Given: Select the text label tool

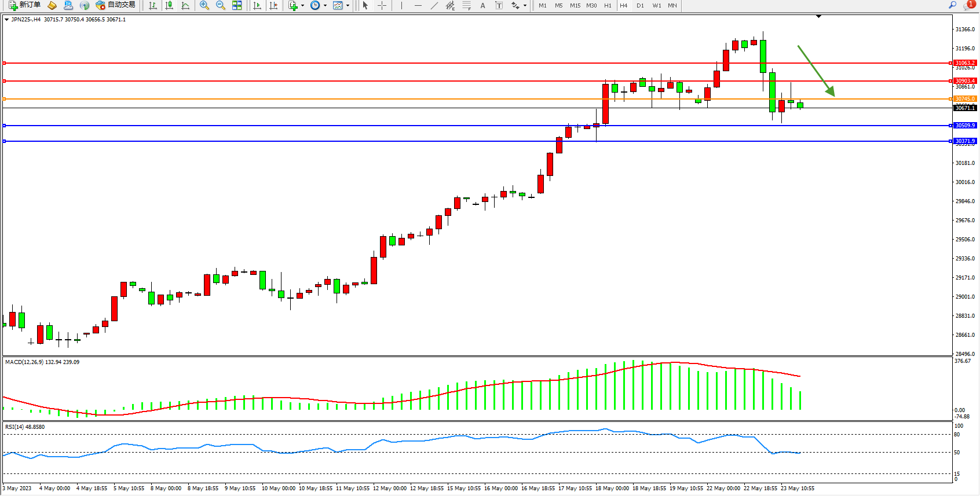Looking at the screenshot, I should (x=482, y=5).
